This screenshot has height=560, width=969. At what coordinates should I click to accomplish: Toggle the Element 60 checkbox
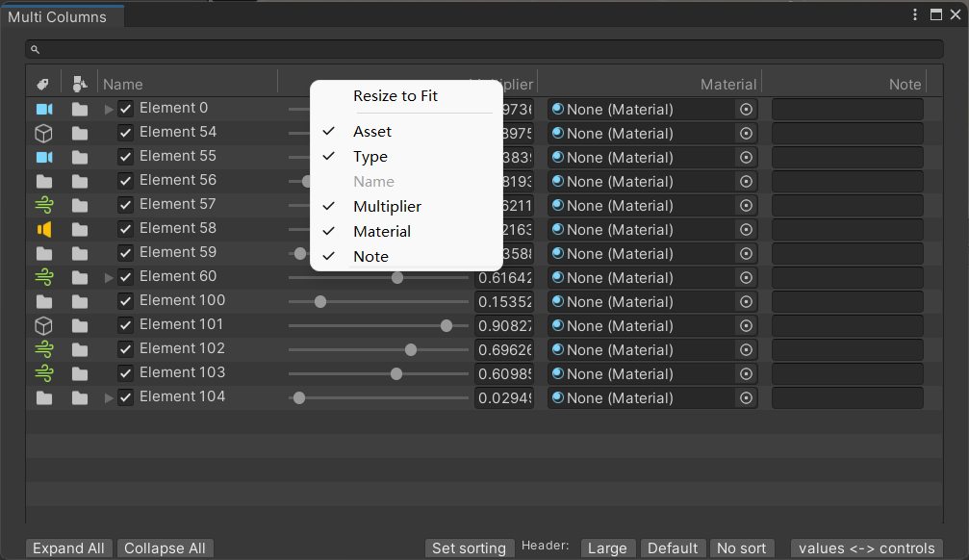(125, 277)
